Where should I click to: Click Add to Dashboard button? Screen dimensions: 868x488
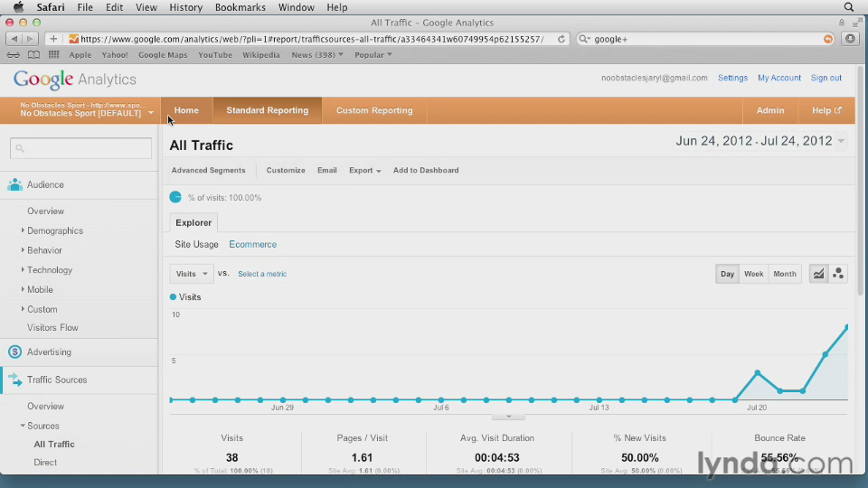pyautogui.click(x=426, y=170)
